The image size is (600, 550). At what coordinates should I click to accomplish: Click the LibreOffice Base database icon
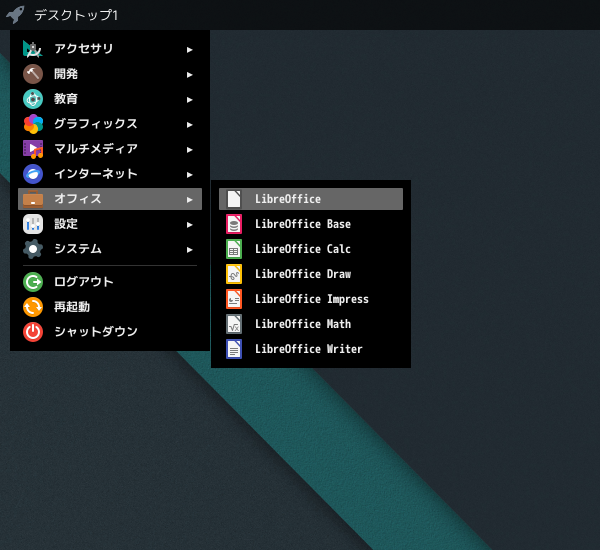tap(234, 224)
